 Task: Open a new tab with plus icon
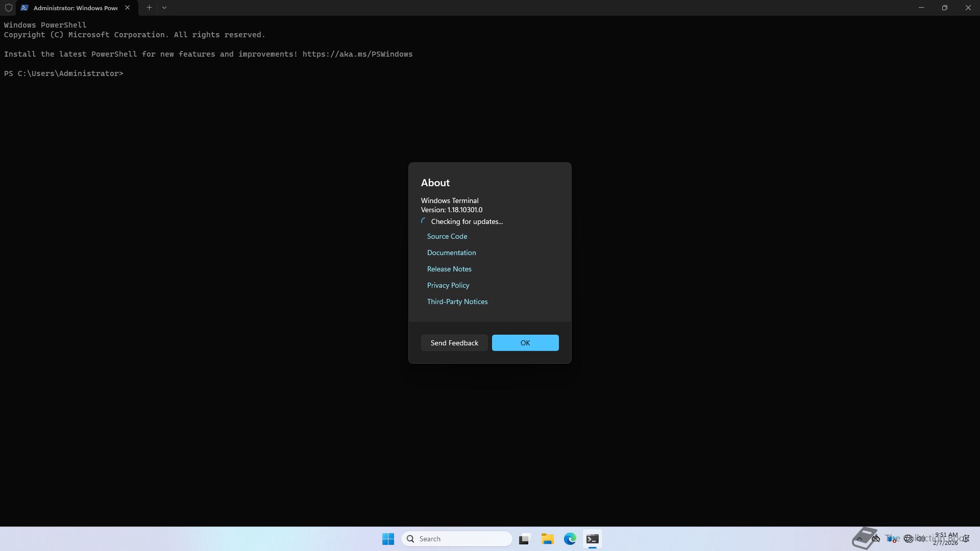pyautogui.click(x=149, y=8)
